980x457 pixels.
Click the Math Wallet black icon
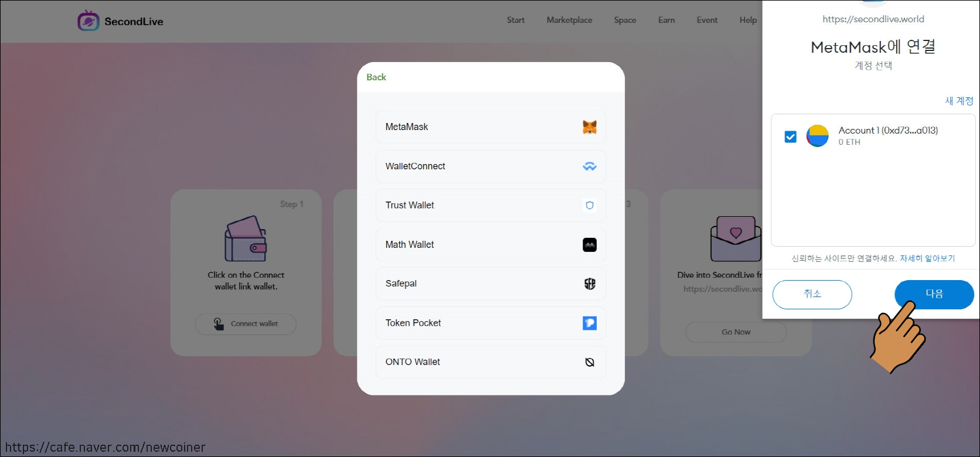(589, 245)
